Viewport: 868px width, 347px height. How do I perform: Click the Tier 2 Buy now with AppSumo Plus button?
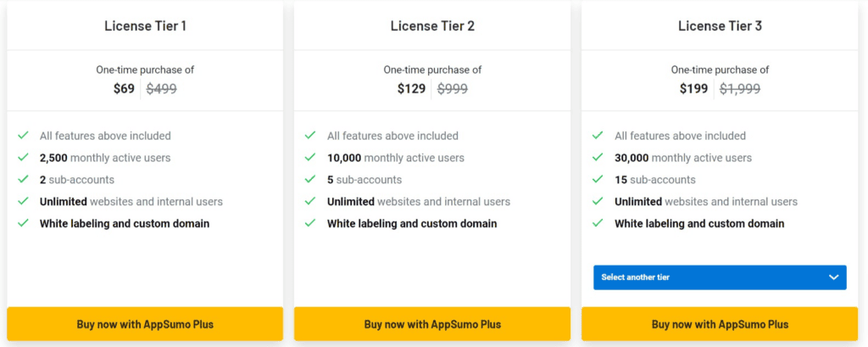tap(432, 324)
